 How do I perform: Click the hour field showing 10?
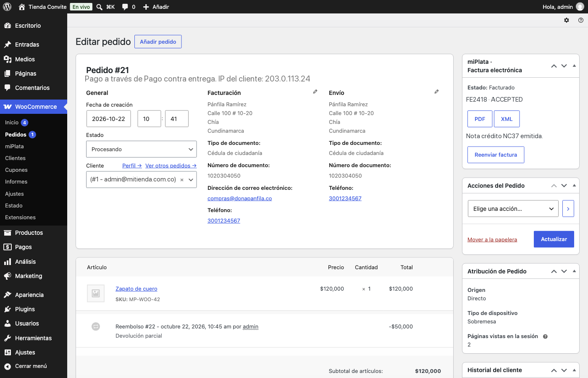150,119
